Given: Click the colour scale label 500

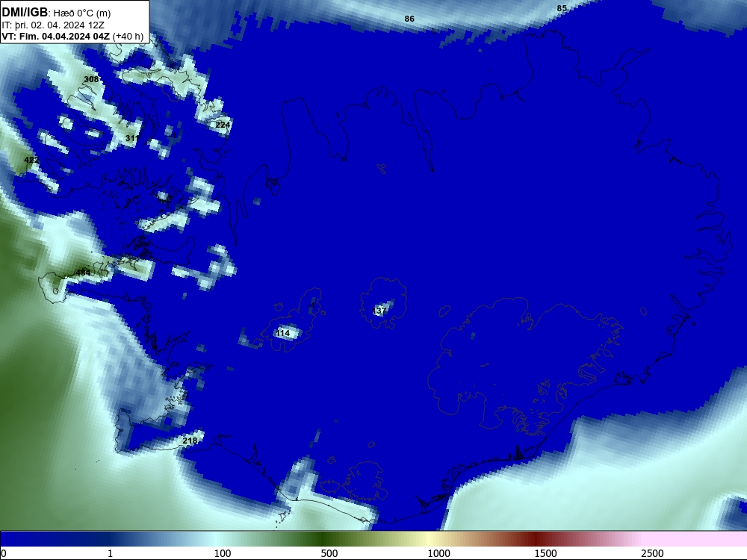Looking at the screenshot, I should [329, 553].
